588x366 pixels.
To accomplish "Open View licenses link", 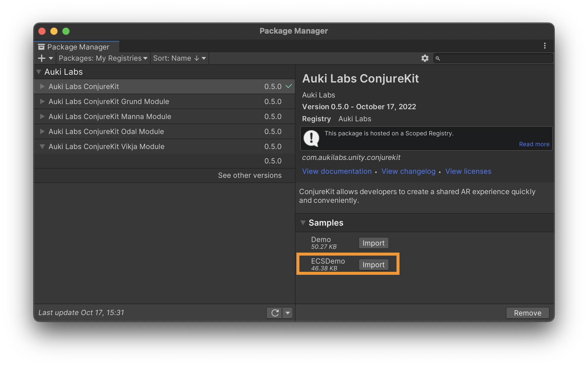I will (468, 171).
